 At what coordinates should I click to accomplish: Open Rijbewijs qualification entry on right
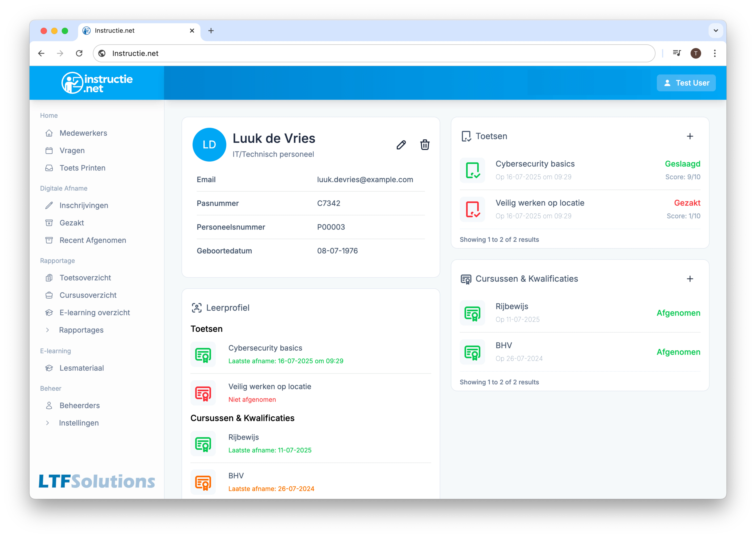pyautogui.click(x=580, y=313)
